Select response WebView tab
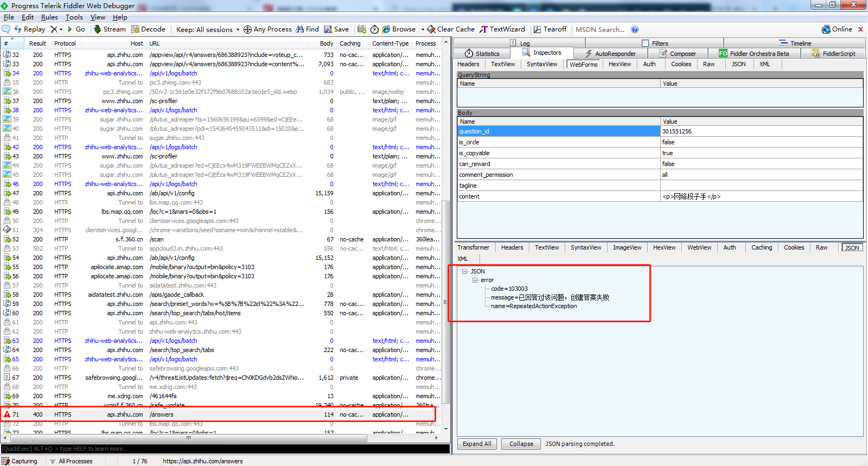868x466 pixels. point(699,247)
